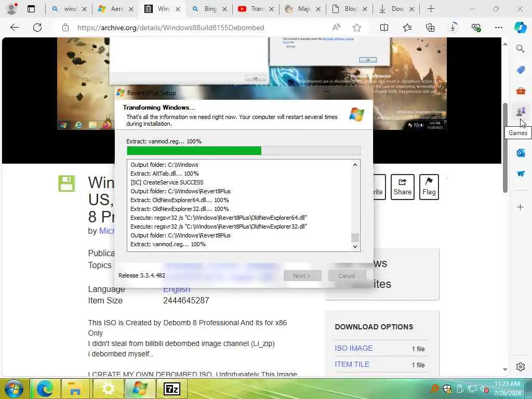532x399 pixels.
Task: Open Revert8Plus setup taskbar button
Action: (140, 389)
